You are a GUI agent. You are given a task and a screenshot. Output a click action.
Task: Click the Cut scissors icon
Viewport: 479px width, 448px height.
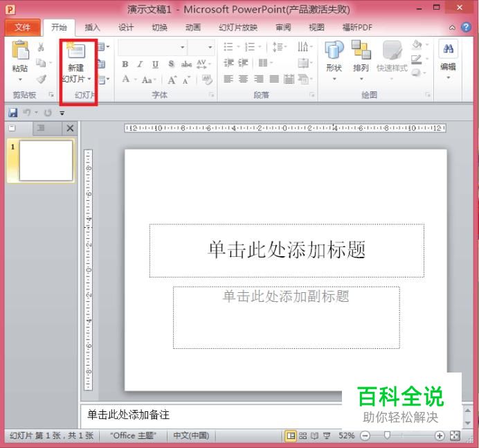41,47
